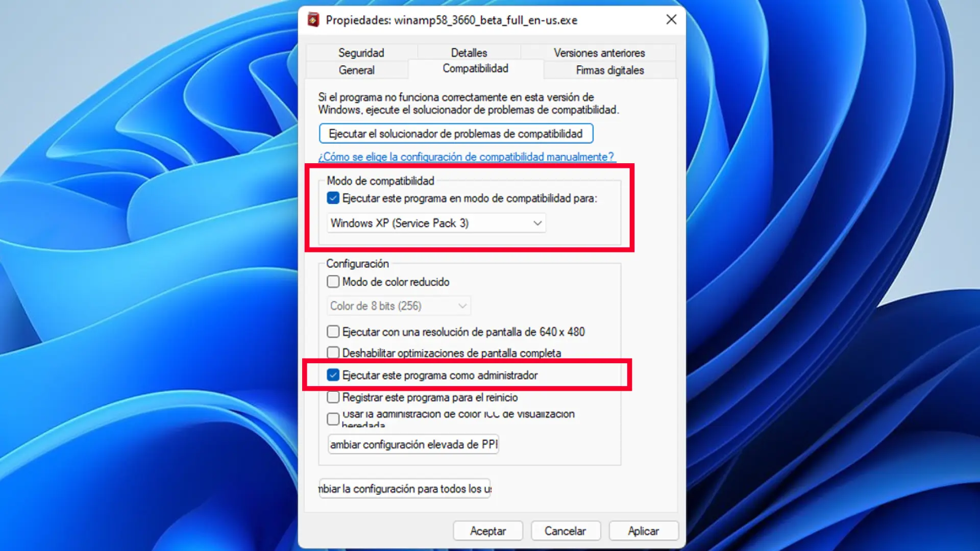The image size is (980, 551).
Task: Open the manual compatibility configuration help link
Action: [467, 157]
